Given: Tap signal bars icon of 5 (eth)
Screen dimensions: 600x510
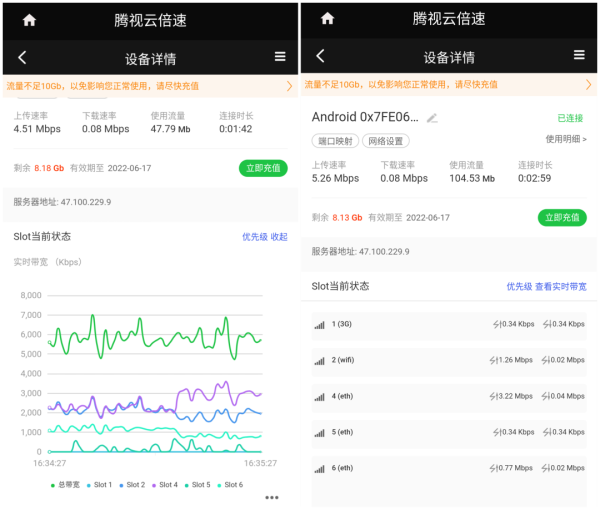Looking at the screenshot, I should pyautogui.click(x=320, y=433).
